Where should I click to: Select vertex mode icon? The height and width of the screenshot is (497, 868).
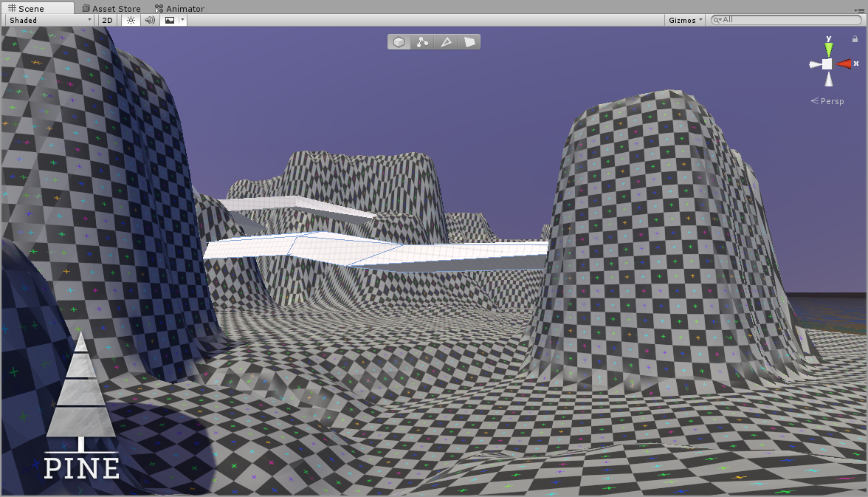point(422,42)
